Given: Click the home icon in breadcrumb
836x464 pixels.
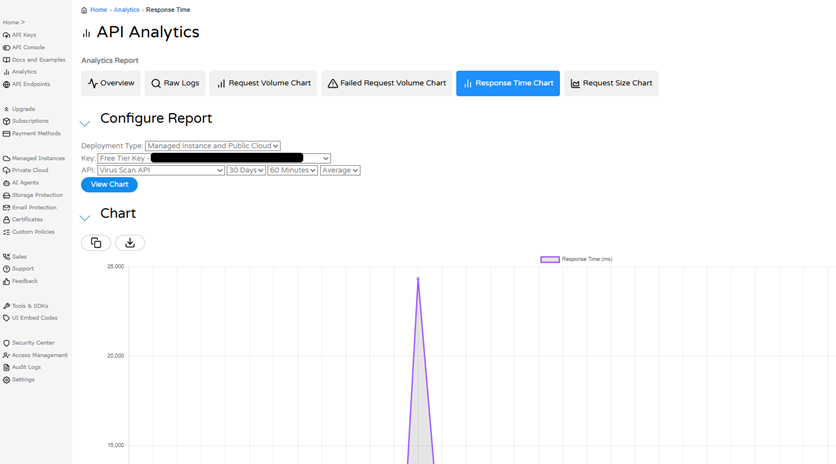Looking at the screenshot, I should pos(84,10).
